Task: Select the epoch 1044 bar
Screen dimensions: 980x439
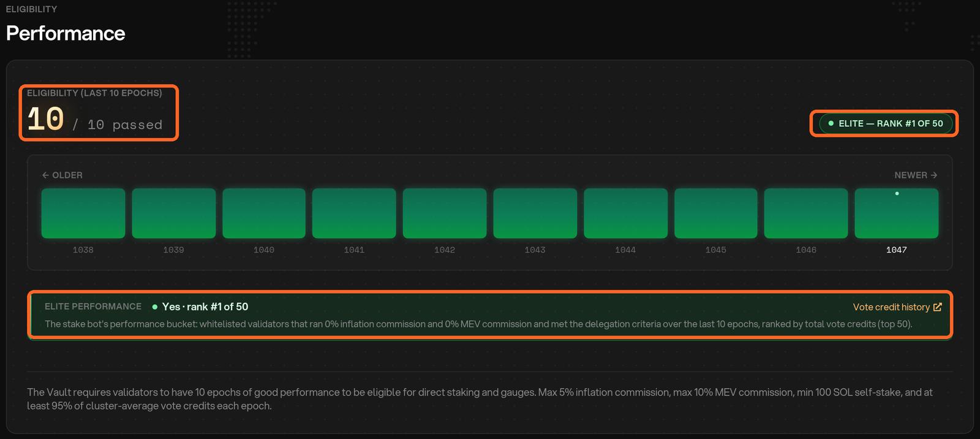Action: tap(625, 213)
